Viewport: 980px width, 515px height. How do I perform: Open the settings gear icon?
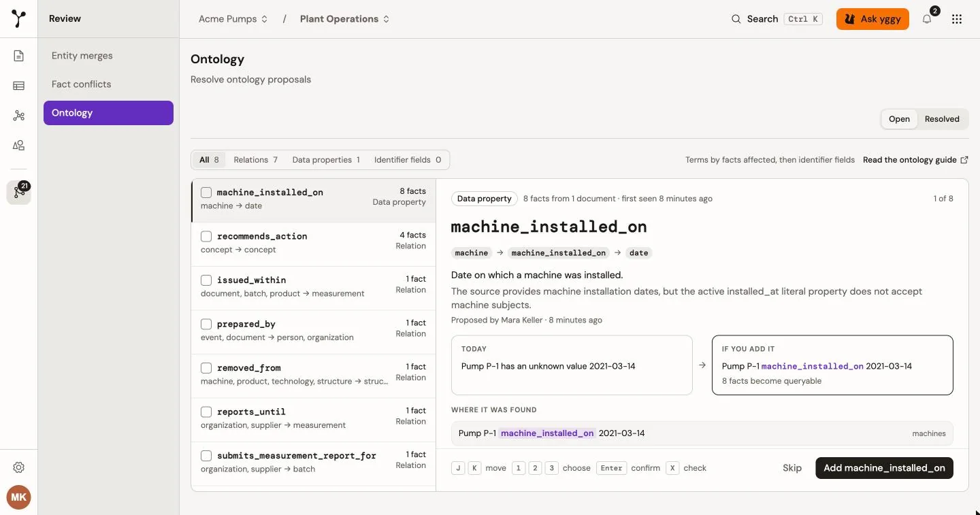pos(19,467)
